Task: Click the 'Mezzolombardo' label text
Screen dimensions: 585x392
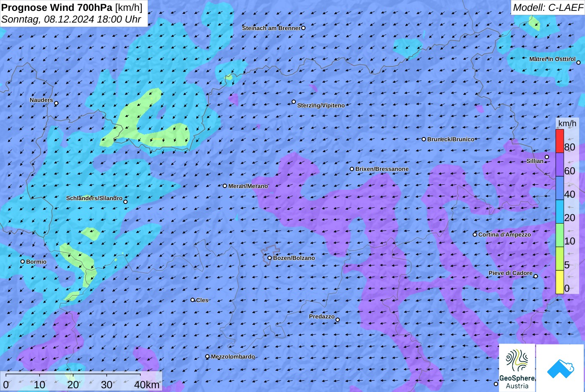Action: pyautogui.click(x=233, y=356)
